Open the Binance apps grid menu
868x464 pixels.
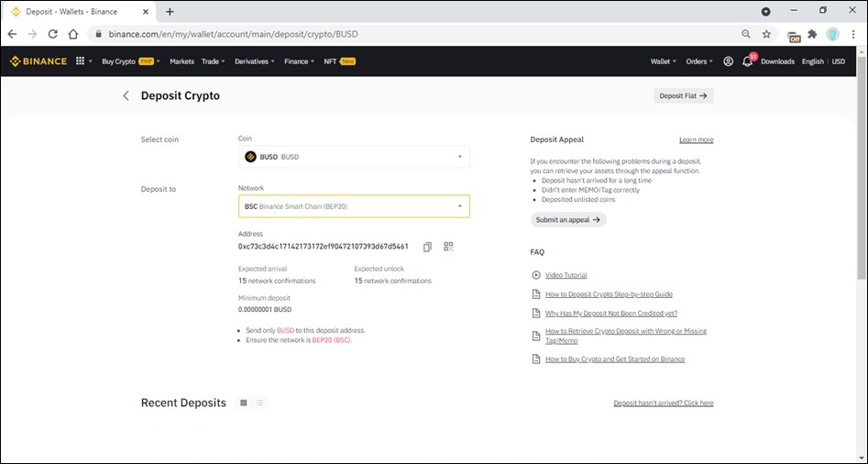(81, 61)
